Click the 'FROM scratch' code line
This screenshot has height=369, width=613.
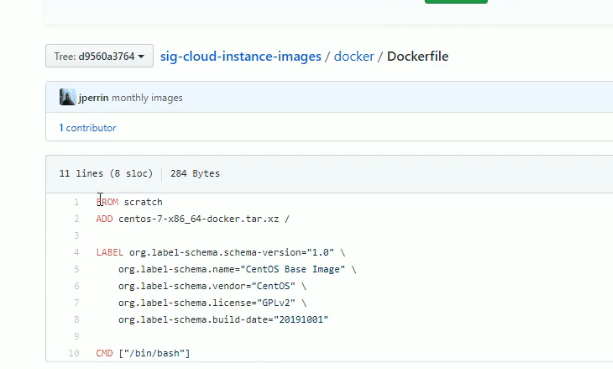(x=129, y=202)
